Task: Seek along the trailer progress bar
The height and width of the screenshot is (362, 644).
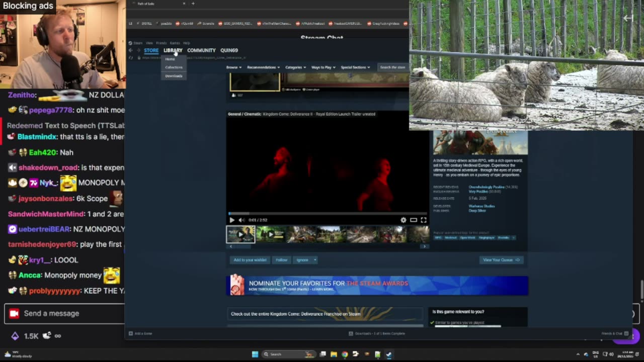Action: pos(328,214)
